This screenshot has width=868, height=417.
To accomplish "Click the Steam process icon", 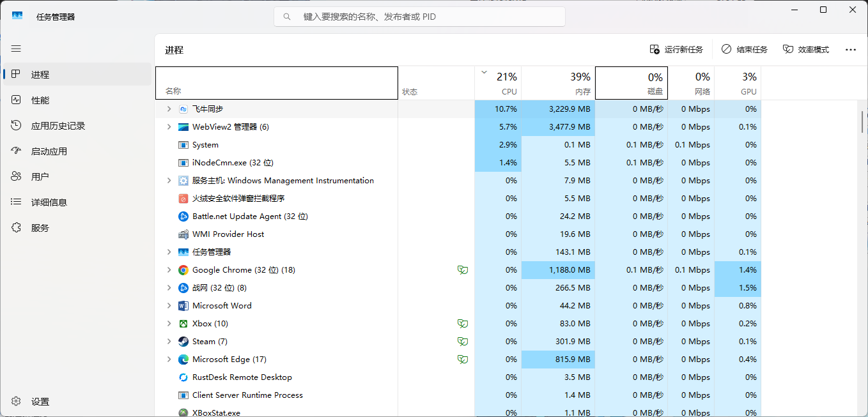I will click(183, 342).
